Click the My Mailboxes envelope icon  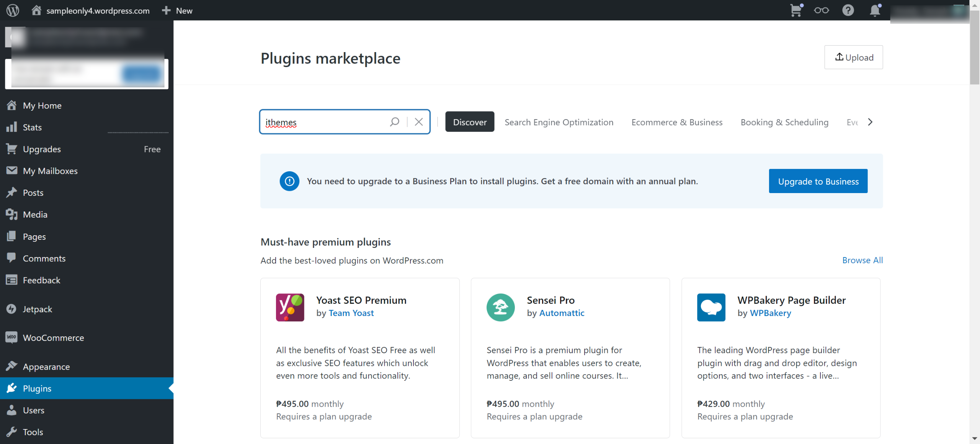tap(11, 170)
